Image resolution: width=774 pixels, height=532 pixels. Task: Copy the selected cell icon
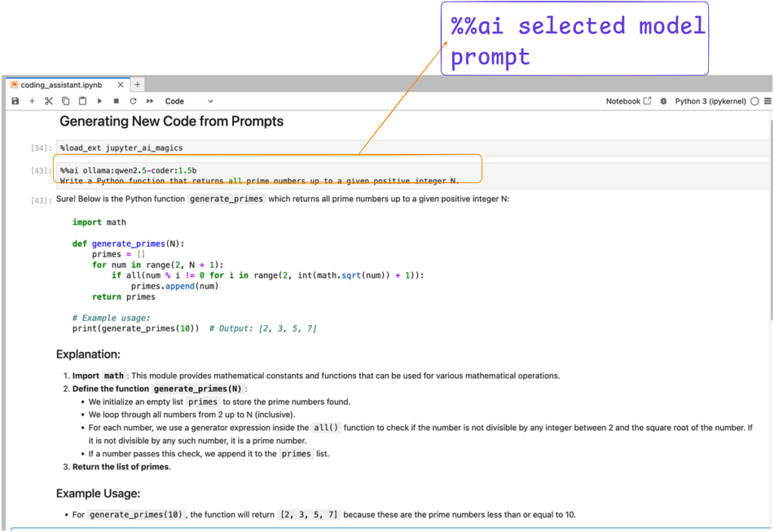65,101
